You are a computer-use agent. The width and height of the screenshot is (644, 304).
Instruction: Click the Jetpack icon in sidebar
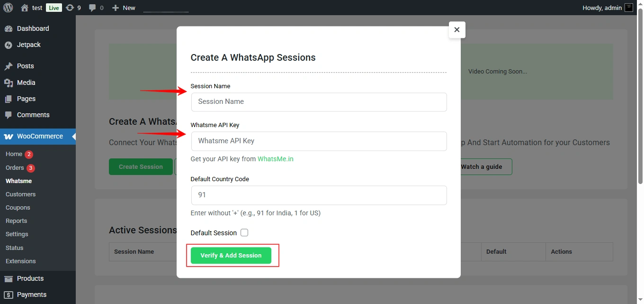[x=9, y=45]
